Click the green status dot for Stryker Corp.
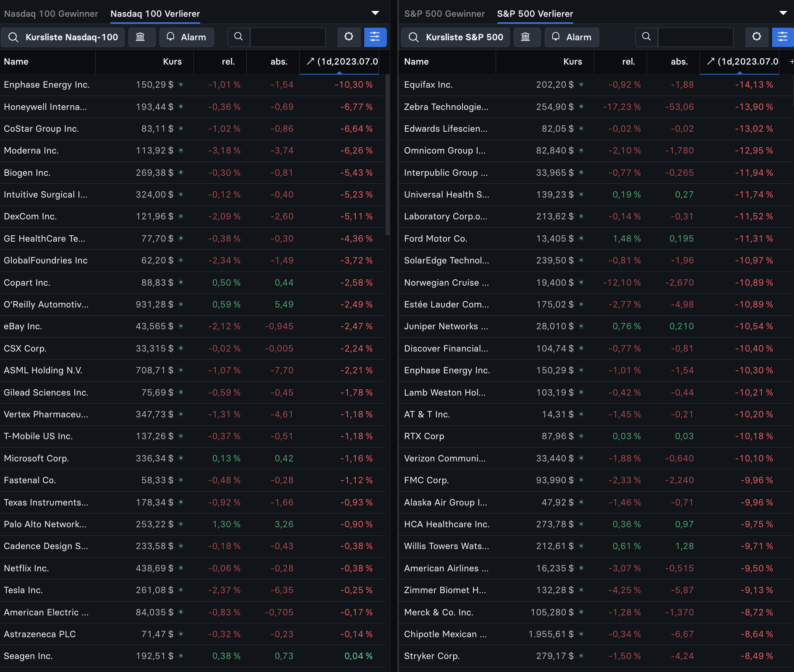This screenshot has height=672, width=794. pyautogui.click(x=581, y=656)
